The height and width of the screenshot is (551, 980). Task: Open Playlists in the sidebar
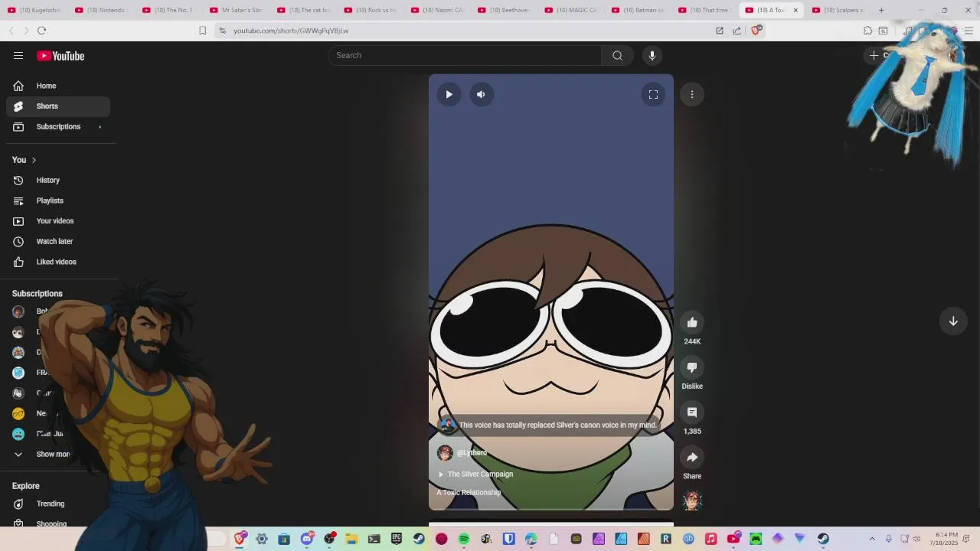[58, 201]
